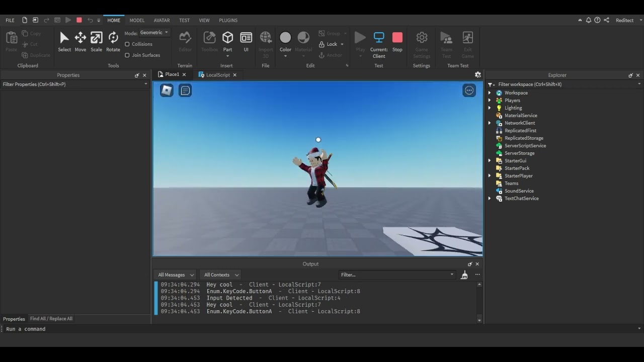Expand the Workspace tree node
Viewport: 644px width, 362px height.
(x=490, y=93)
